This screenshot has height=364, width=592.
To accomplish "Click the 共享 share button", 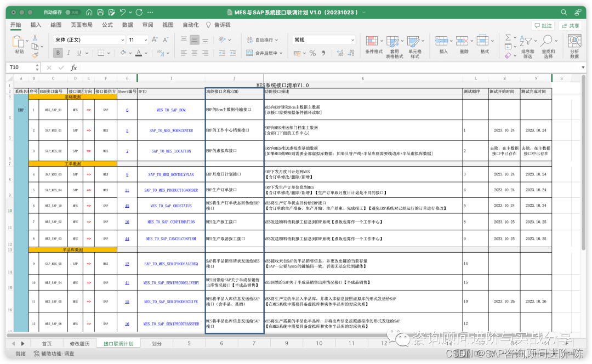I will point(571,26).
